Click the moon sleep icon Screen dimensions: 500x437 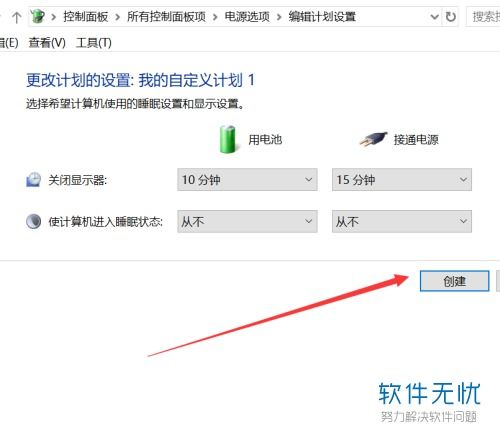click(x=34, y=221)
